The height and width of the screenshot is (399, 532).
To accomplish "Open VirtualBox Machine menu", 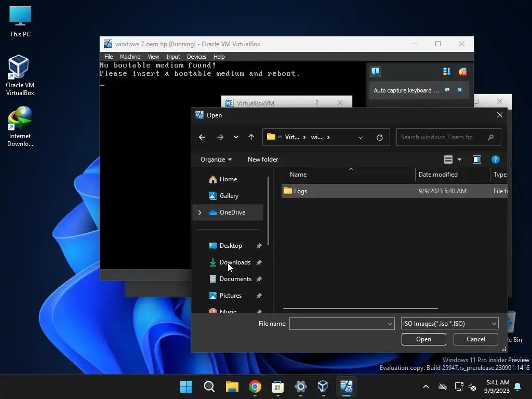I will [x=130, y=57].
